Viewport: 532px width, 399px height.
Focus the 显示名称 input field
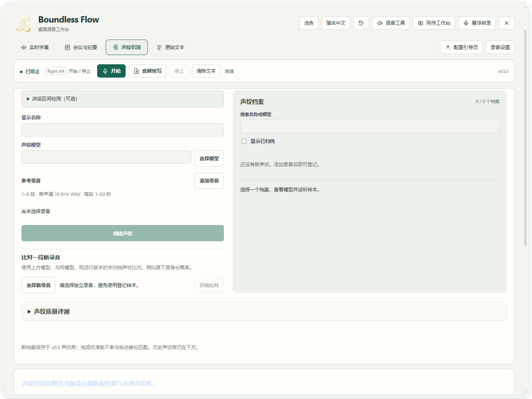(123, 130)
